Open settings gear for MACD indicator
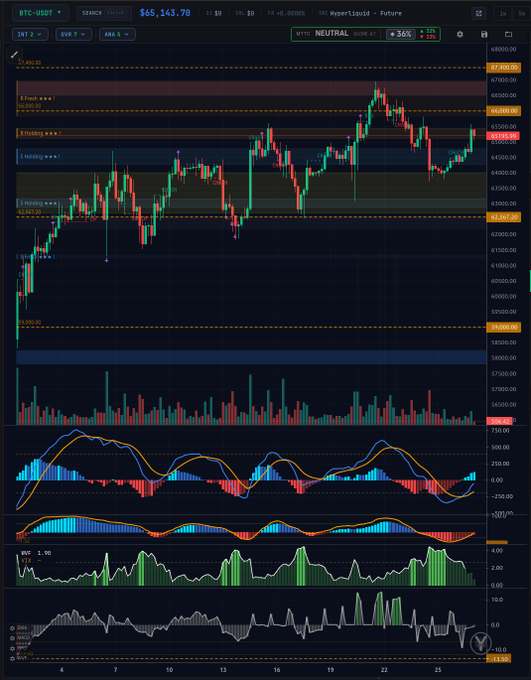531x680 pixels. pyautogui.click(x=13, y=638)
